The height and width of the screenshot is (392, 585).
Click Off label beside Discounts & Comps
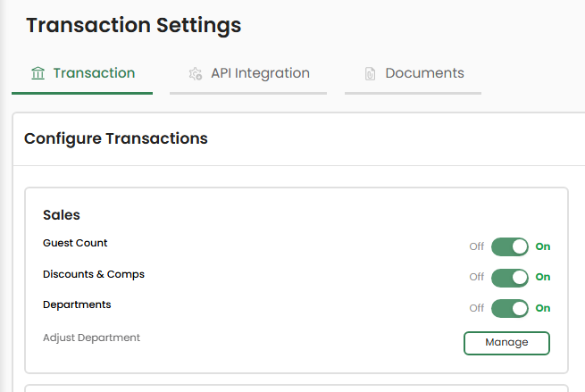477,277
